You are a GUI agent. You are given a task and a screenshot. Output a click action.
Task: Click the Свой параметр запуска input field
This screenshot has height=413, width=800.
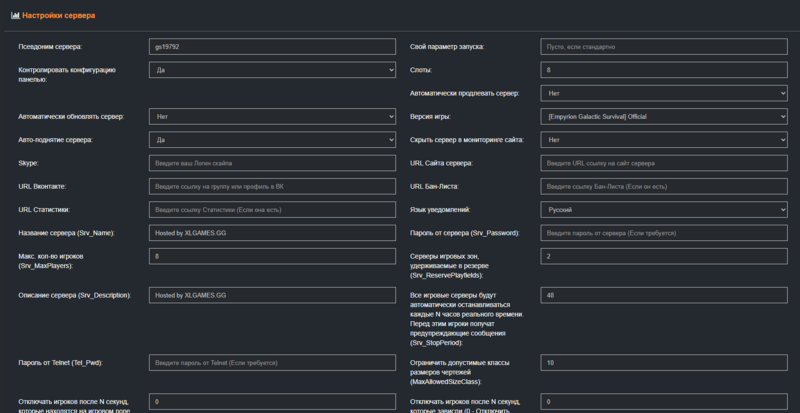(664, 46)
